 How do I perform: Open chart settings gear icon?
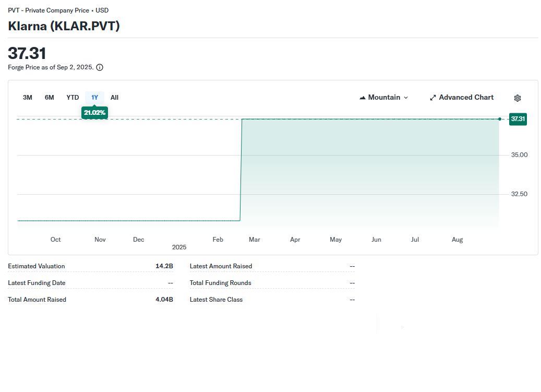point(517,98)
